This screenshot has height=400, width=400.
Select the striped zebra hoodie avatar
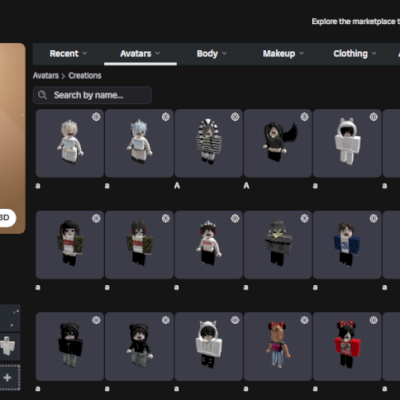pyautogui.click(x=209, y=143)
